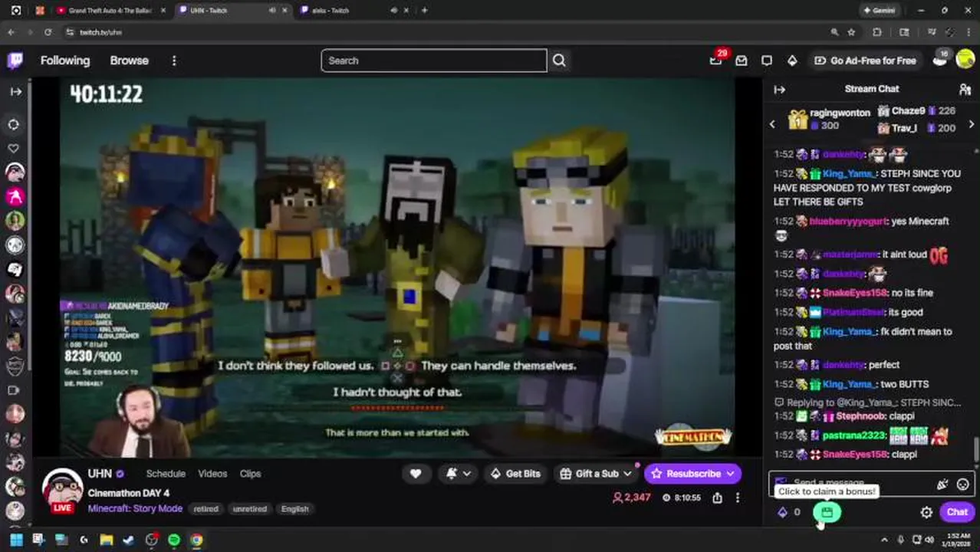Collapse the Stream Chat panel
Image resolution: width=980 pixels, height=552 pixels.
(780, 90)
